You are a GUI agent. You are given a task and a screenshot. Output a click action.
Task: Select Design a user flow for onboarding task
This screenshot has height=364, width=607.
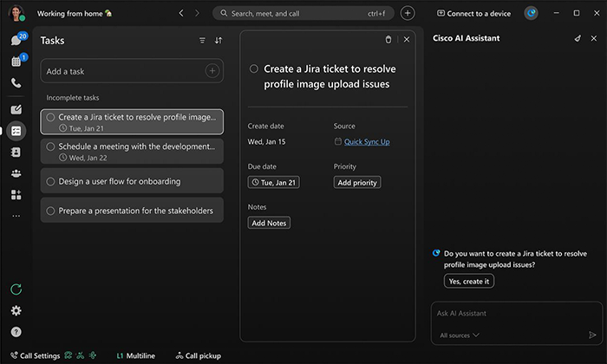132,180
